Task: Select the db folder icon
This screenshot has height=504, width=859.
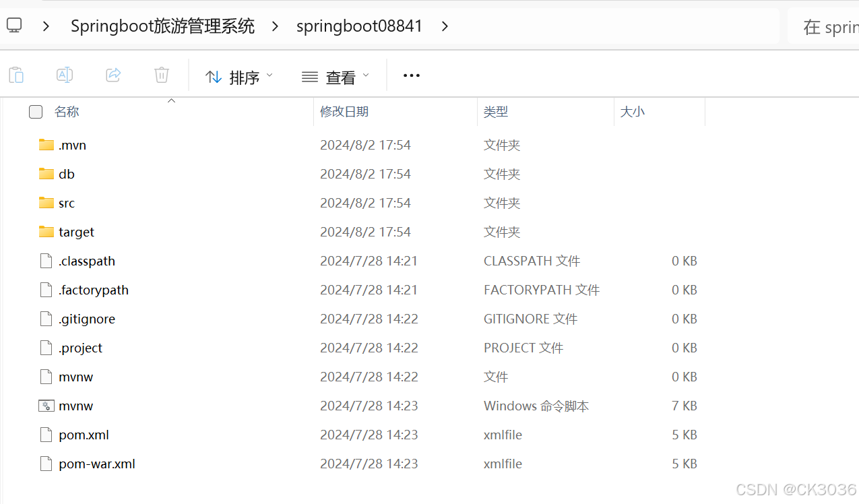Action: [46, 174]
